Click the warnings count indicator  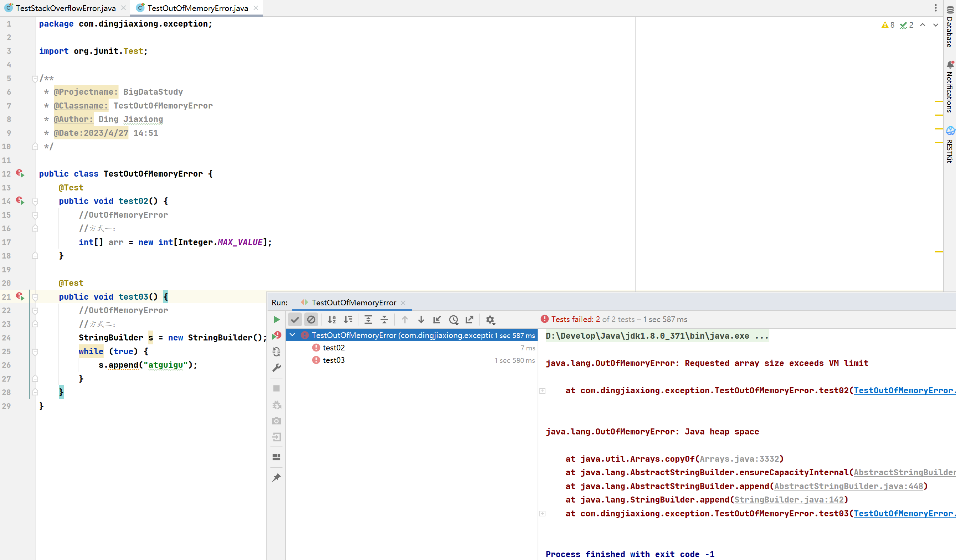(888, 25)
